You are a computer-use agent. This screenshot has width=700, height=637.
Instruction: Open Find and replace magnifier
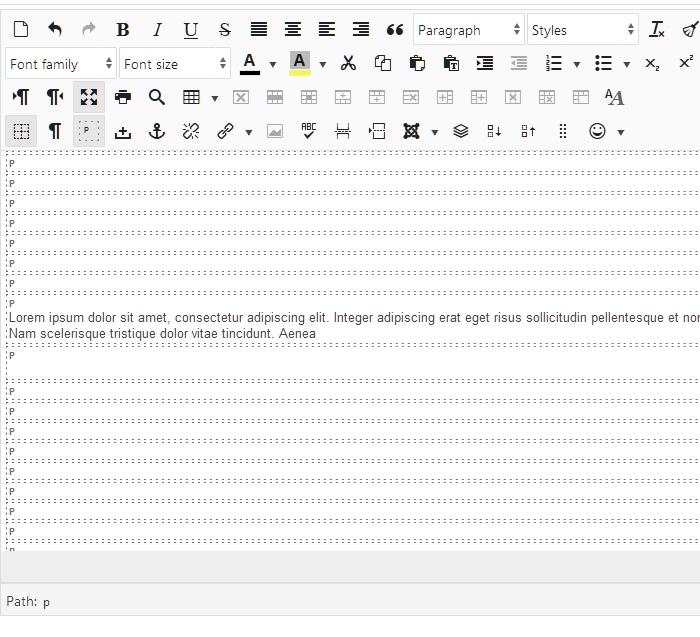pyautogui.click(x=157, y=98)
